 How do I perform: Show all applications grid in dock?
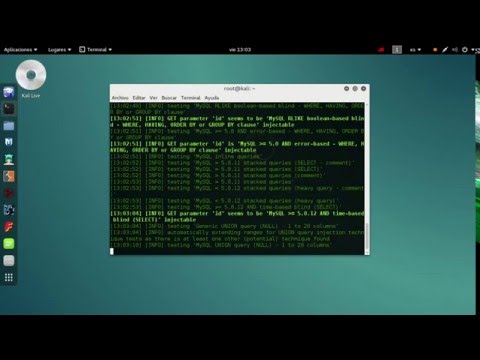[x=9, y=277]
